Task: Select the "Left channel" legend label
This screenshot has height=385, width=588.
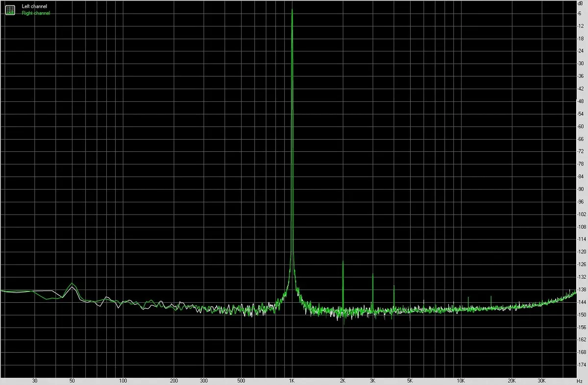Action: pyautogui.click(x=34, y=6)
